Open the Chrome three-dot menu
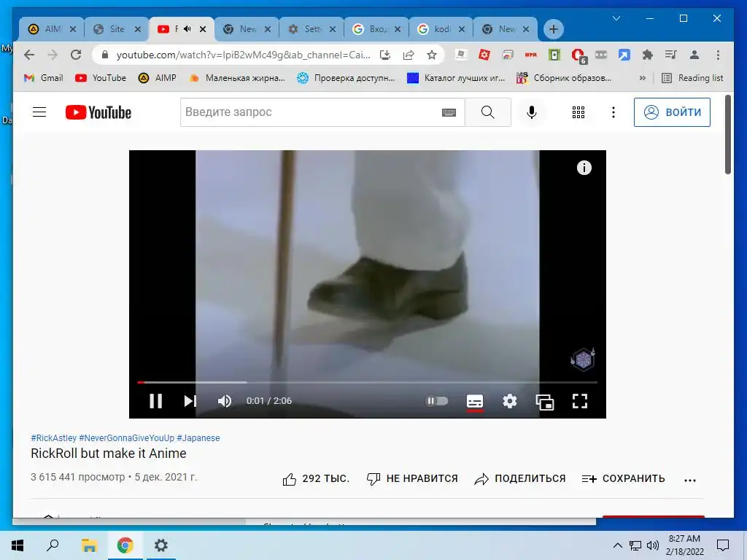 pos(718,55)
